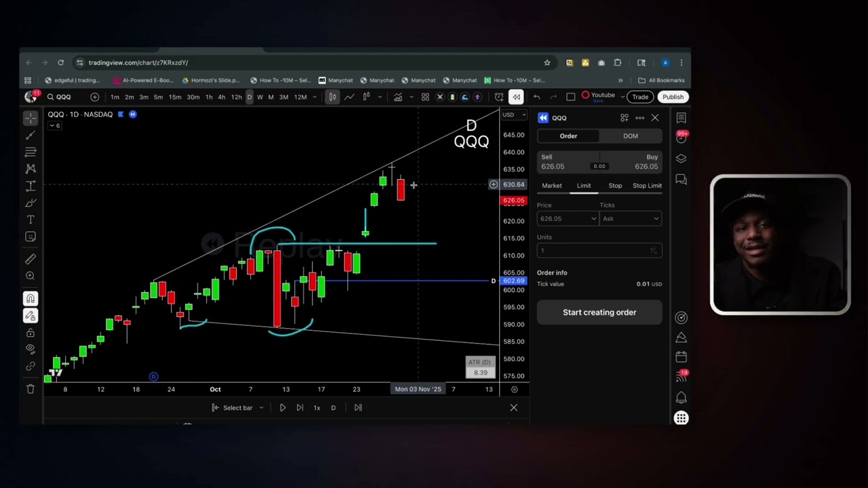Open the Price 626.05 dropdown

(x=567, y=218)
